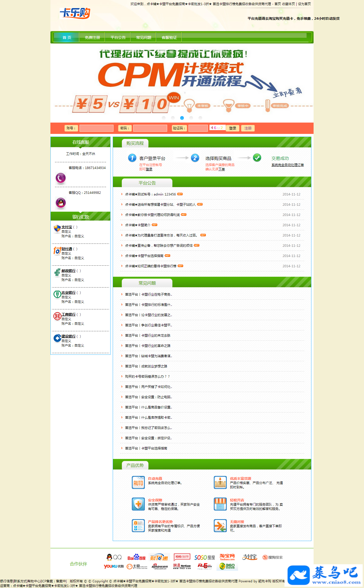
Task: Open the 首页 navigation tab
Action: (67, 38)
